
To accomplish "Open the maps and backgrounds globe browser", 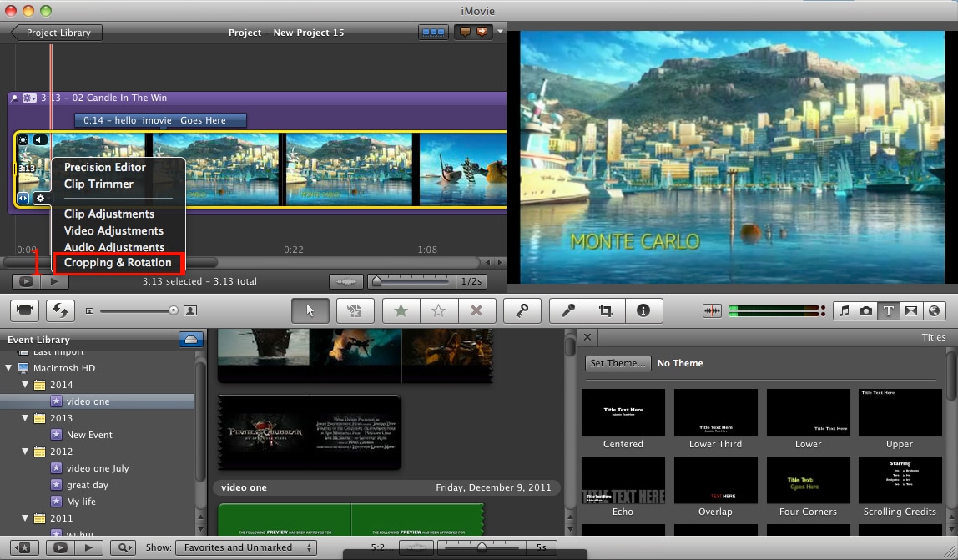I will [934, 310].
